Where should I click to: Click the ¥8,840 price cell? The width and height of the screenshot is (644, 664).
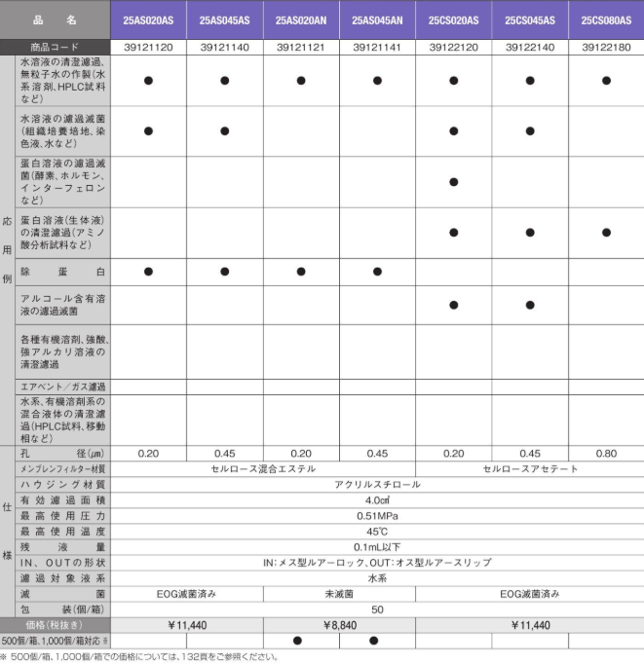pyautogui.click(x=339, y=624)
